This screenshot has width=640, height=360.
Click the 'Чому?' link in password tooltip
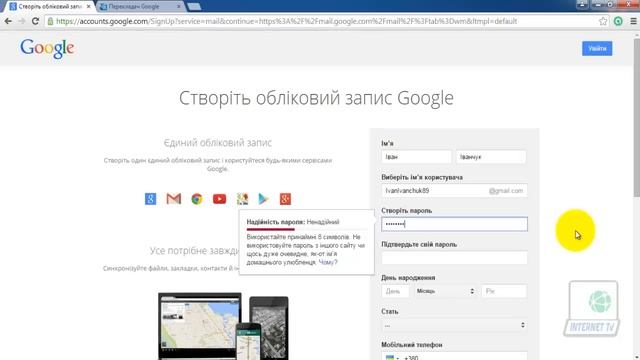pos(328,262)
